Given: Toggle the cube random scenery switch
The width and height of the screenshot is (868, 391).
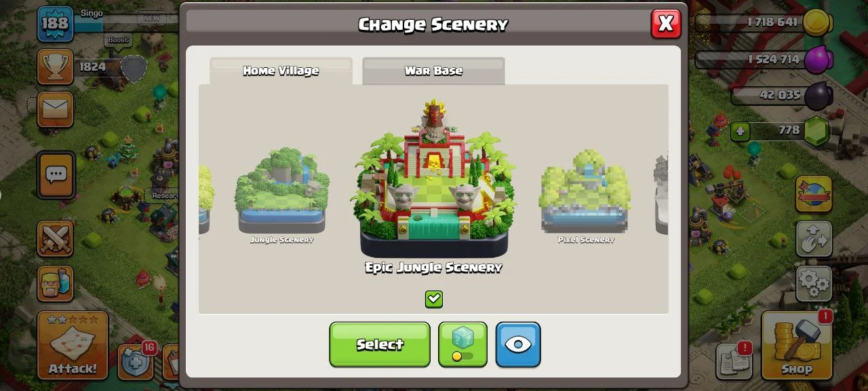Looking at the screenshot, I should click(462, 344).
